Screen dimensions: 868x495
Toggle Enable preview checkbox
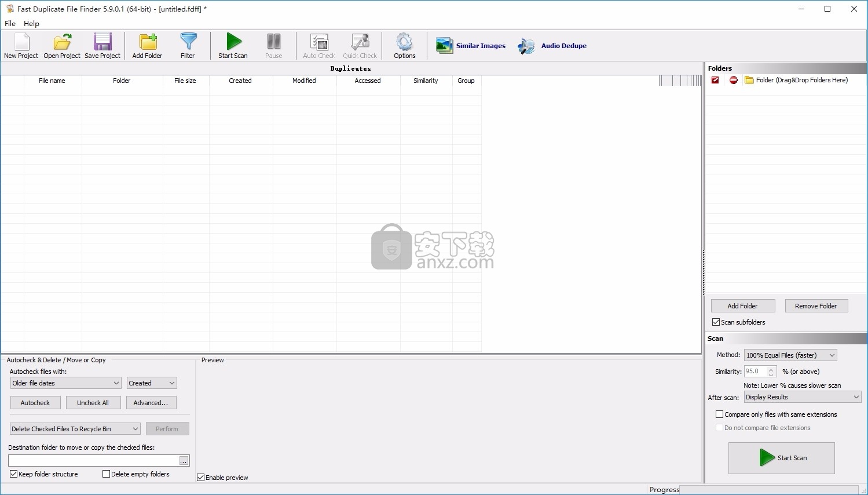(201, 478)
